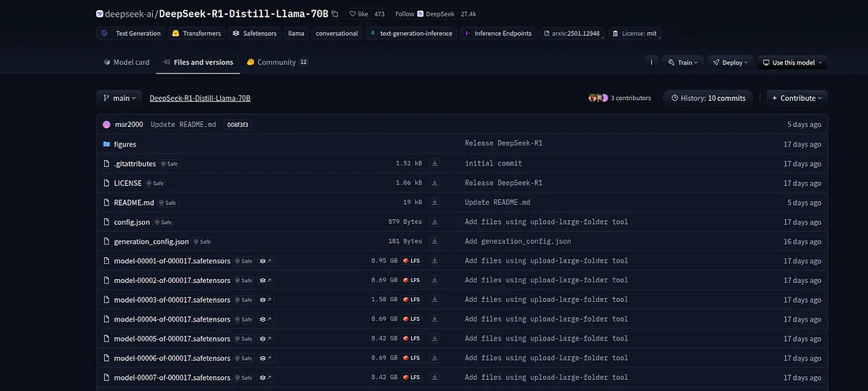Open History: 10 commits
Viewport: 868px width, 391px height.
coord(708,98)
